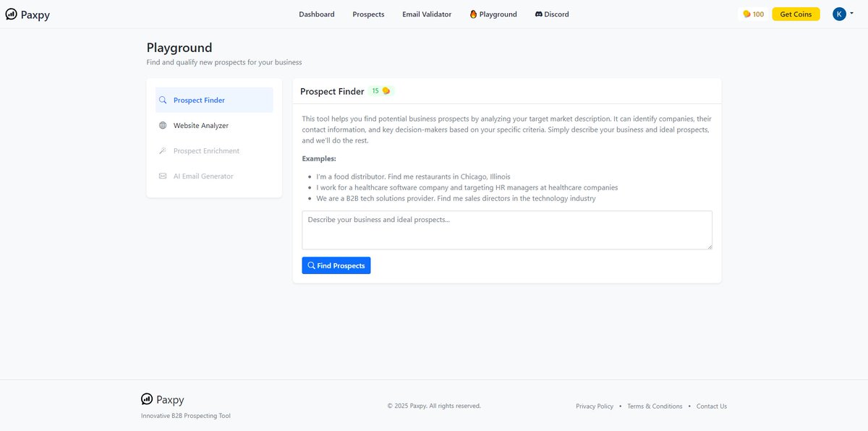Open the Dashboard nav item
This screenshot has height=431, width=868.
[317, 14]
